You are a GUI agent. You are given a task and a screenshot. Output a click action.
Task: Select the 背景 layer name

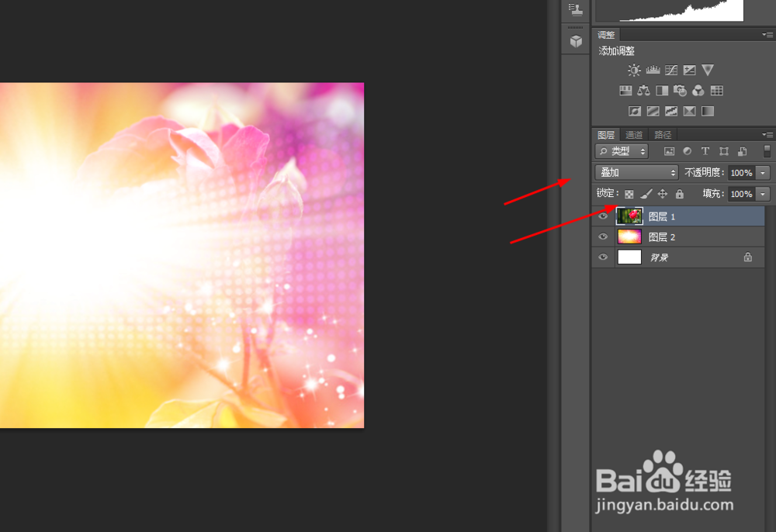click(x=659, y=257)
